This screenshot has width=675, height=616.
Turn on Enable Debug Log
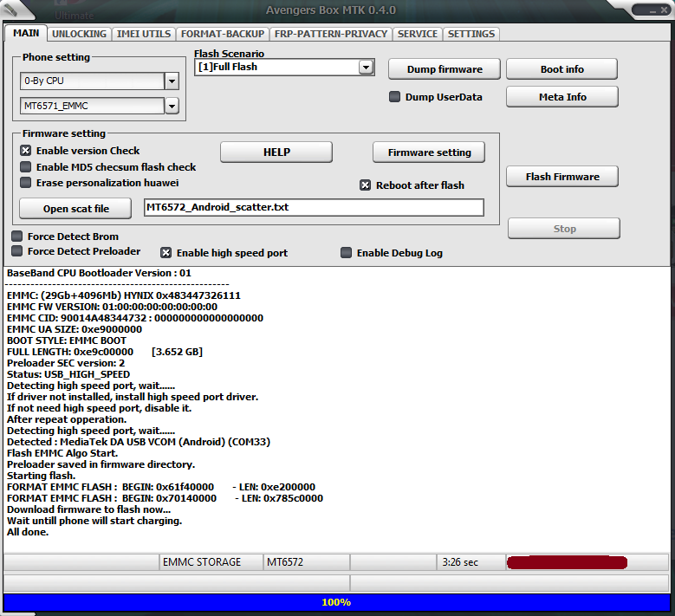(x=346, y=253)
